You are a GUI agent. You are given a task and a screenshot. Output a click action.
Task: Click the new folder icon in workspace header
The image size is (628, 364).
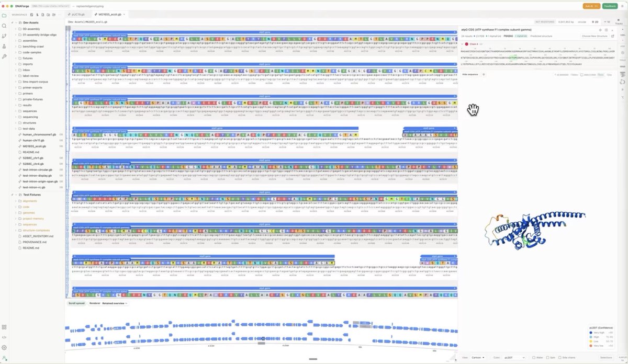click(x=48, y=15)
